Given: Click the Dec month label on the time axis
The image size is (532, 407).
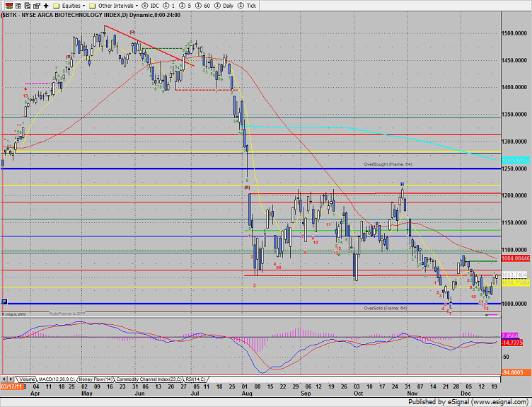Looking at the screenshot, I should (x=466, y=394).
